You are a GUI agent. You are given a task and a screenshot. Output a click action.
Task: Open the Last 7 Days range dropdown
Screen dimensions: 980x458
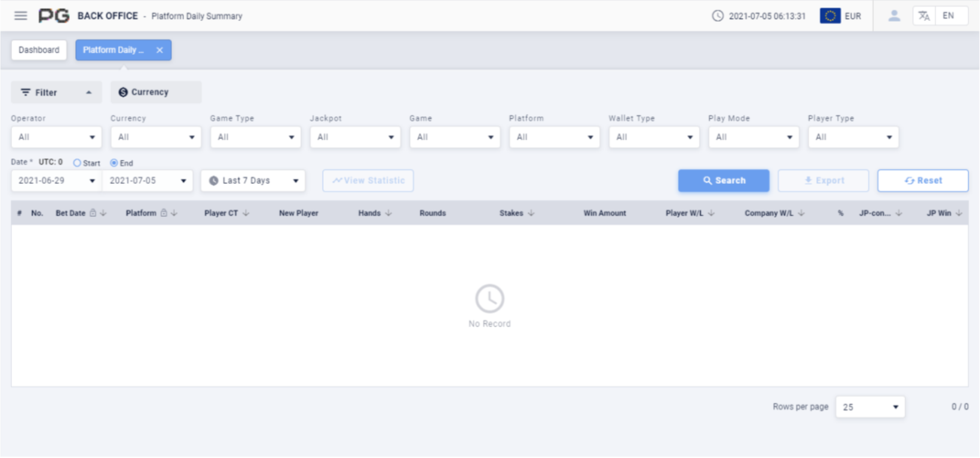click(x=253, y=180)
